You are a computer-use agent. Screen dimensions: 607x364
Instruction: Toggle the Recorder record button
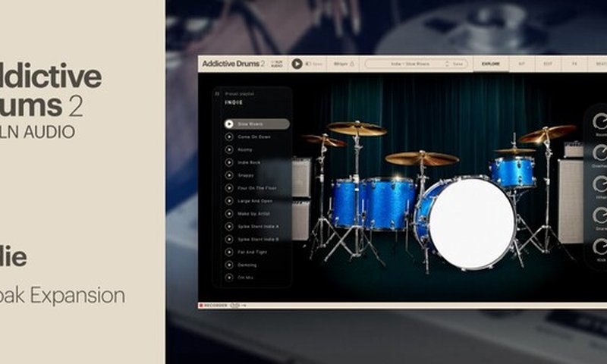pos(201,305)
